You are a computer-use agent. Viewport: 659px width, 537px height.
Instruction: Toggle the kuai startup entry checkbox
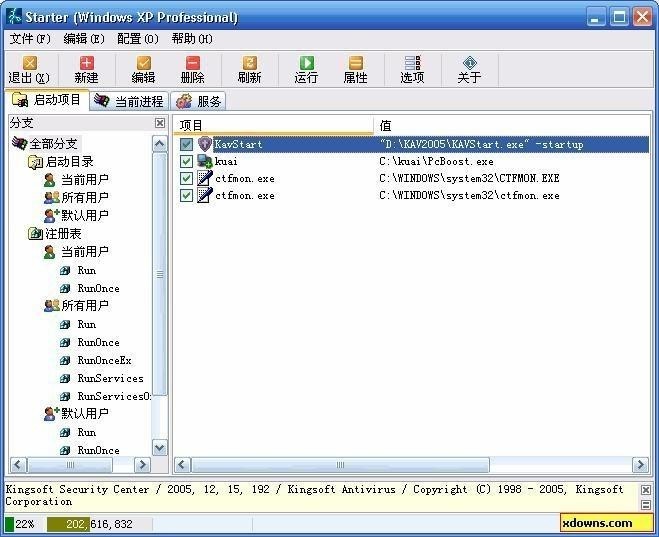tap(186, 161)
